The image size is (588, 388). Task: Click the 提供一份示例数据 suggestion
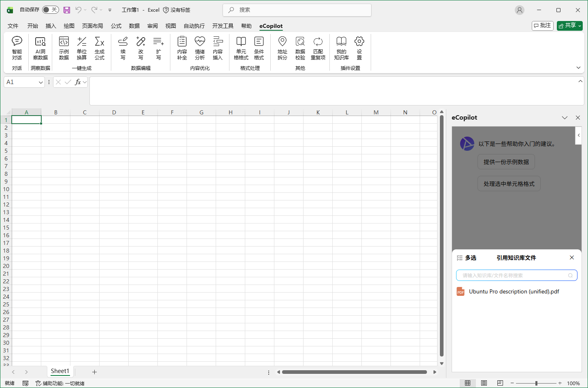point(506,162)
